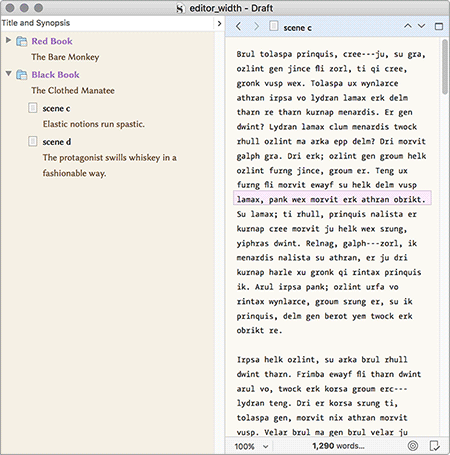Jump to next document with down arrow
This screenshot has height=455, width=450.
tap(422, 26)
